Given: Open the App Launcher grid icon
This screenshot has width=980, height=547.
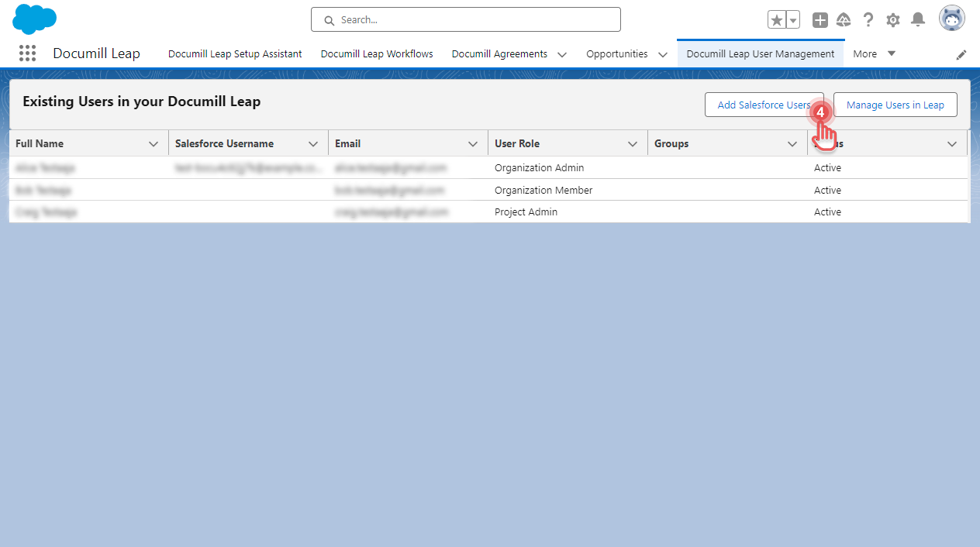Looking at the screenshot, I should pos(28,53).
